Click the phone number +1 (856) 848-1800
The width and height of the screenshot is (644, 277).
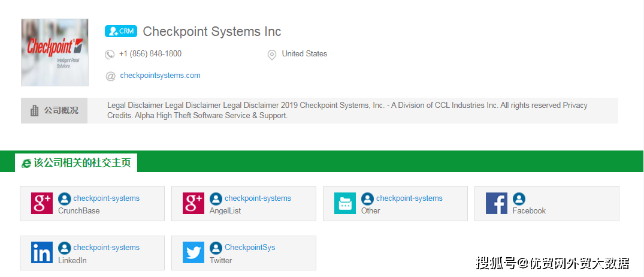tap(150, 54)
